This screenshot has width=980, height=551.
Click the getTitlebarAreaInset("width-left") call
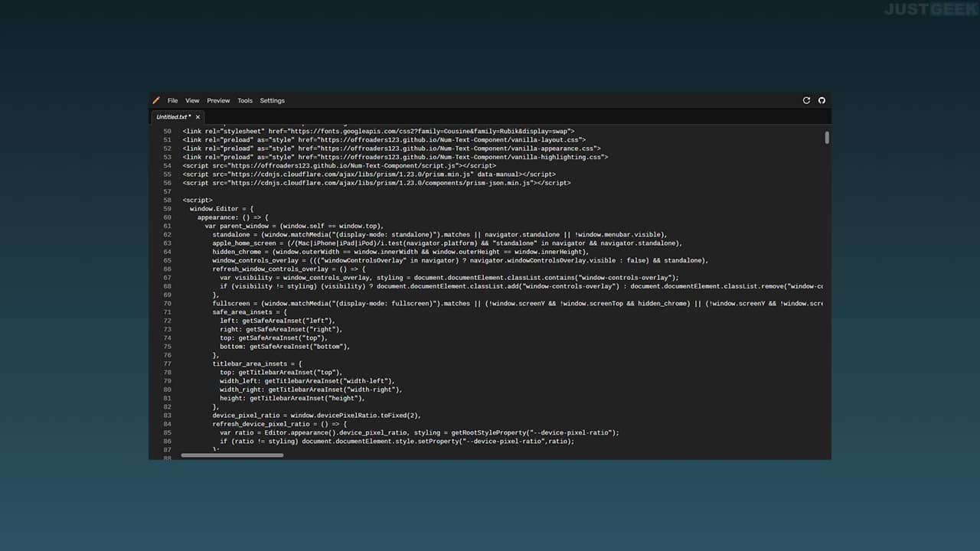click(328, 381)
